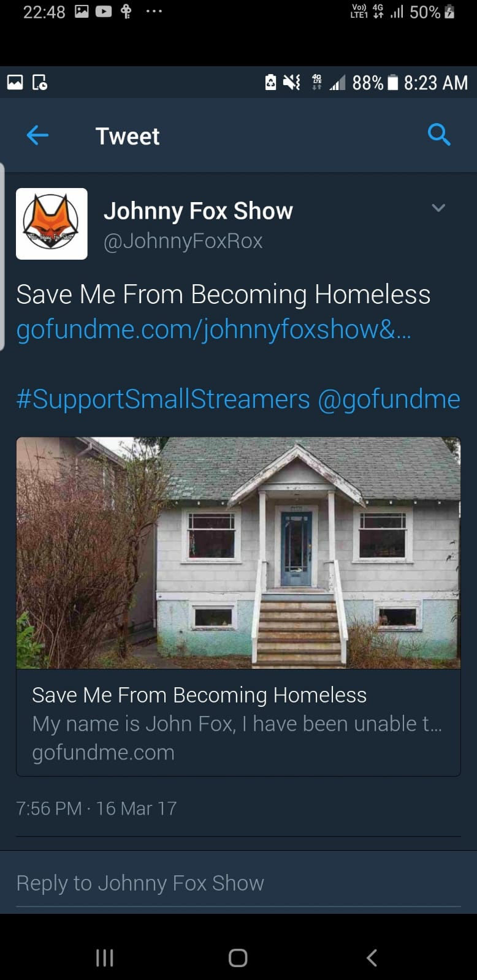Tap the back arrow next to Tweet
The image size is (477, 980).
pos(37,135)
